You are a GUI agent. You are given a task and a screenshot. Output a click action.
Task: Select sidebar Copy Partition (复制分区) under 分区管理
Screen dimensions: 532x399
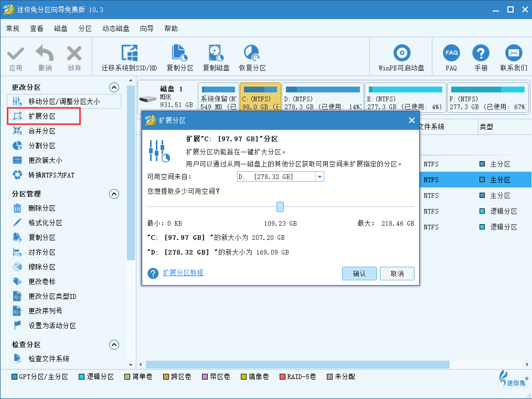pyautogui.click(x=42, y=237)
